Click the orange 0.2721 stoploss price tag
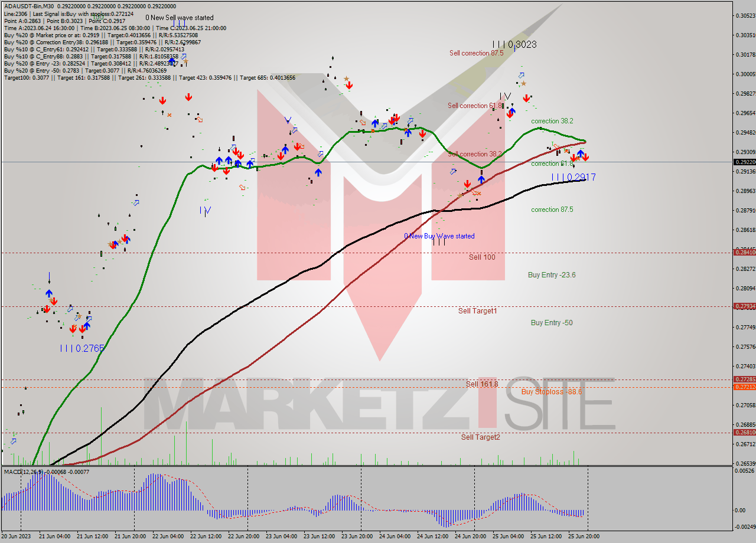Image resolution: width=756 pixels, height=543 pixels. point(744,387)
